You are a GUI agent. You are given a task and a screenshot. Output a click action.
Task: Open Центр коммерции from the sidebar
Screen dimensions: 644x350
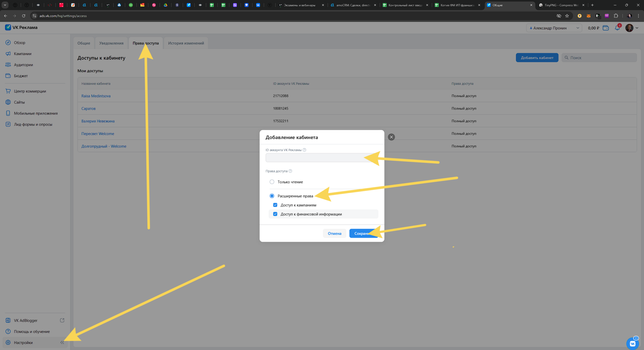pos(30,91)
